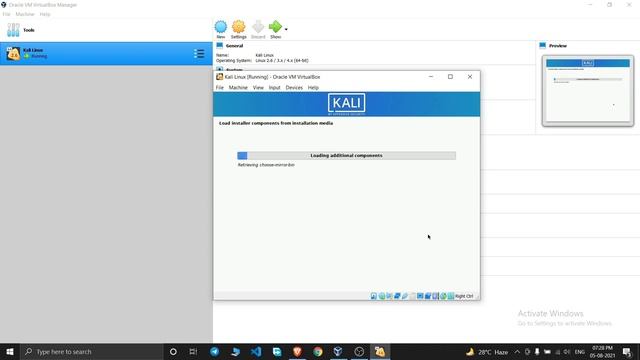Click the Discard icon in the Manager toolbar

[258, 27]
